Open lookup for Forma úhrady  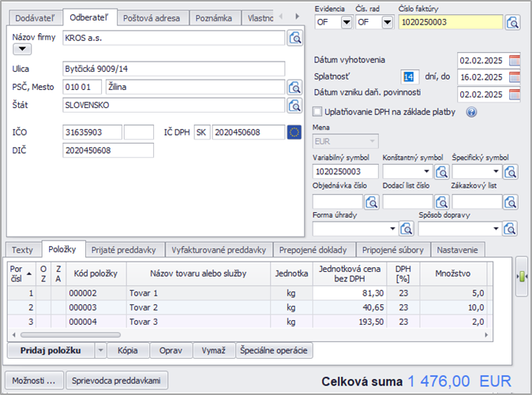tap(406, 229)
